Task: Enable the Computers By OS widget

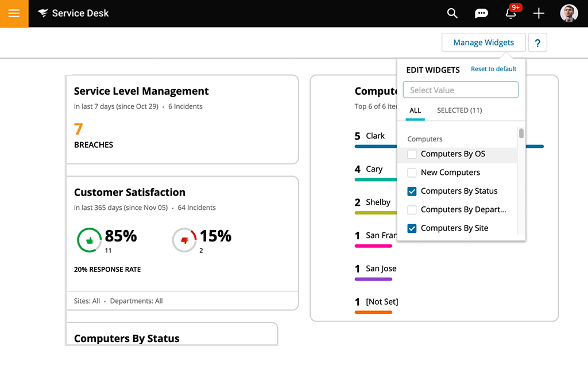Action: pos(412,154)
